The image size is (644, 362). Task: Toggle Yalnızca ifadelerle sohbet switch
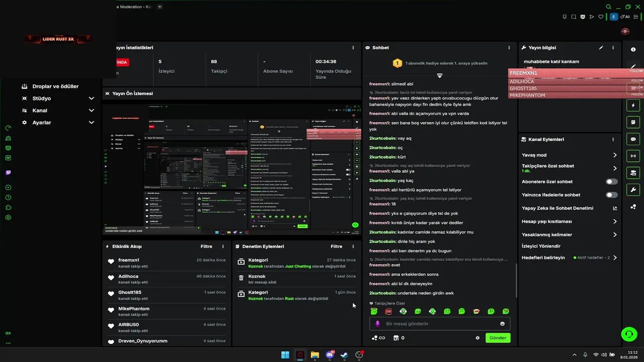tap(611, 195)
